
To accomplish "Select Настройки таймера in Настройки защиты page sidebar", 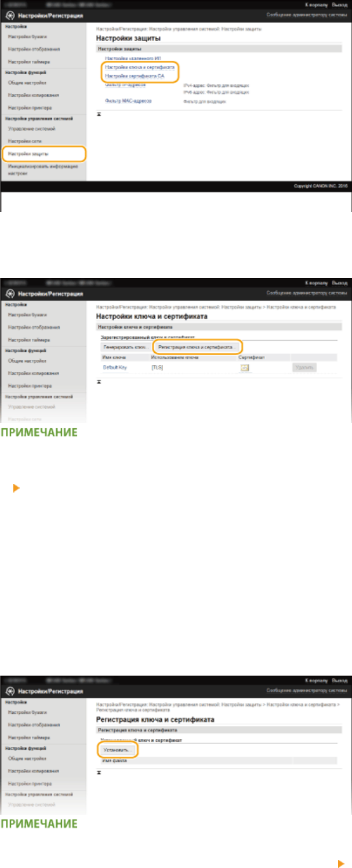I will pyautogui.click(x=29, y=61).
